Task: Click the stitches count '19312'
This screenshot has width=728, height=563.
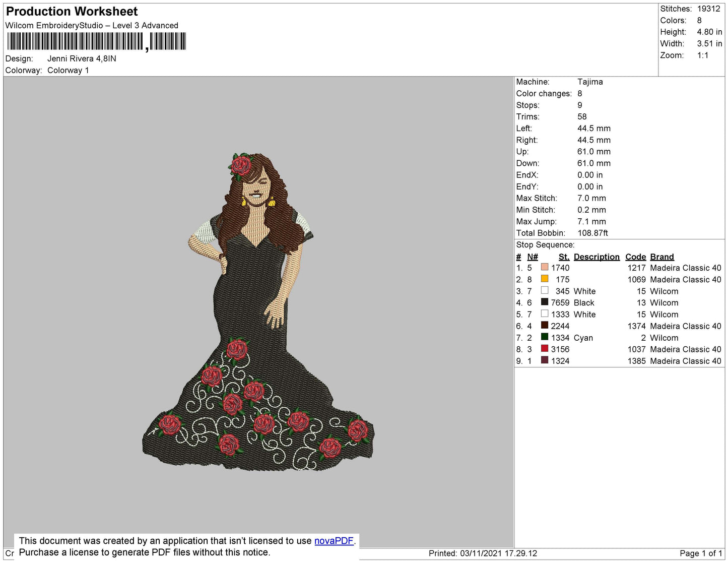Action: [709, 9]
